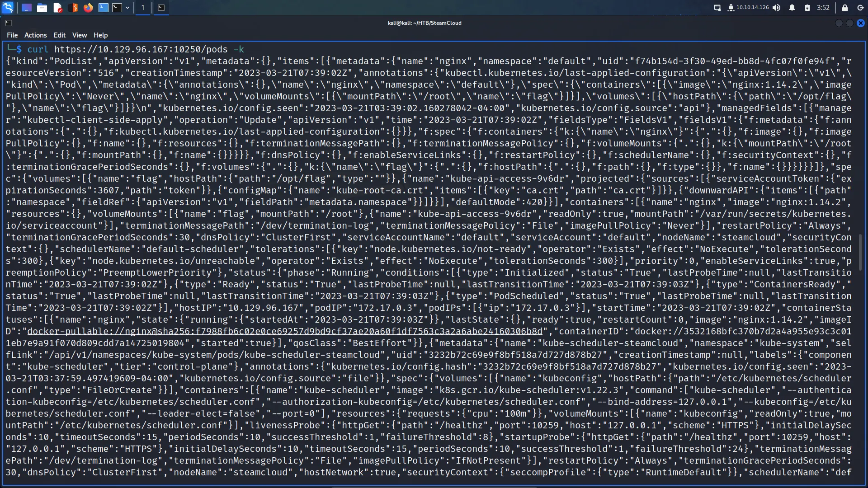
Task: Maximize the terminal window
Action: point(850,23)
